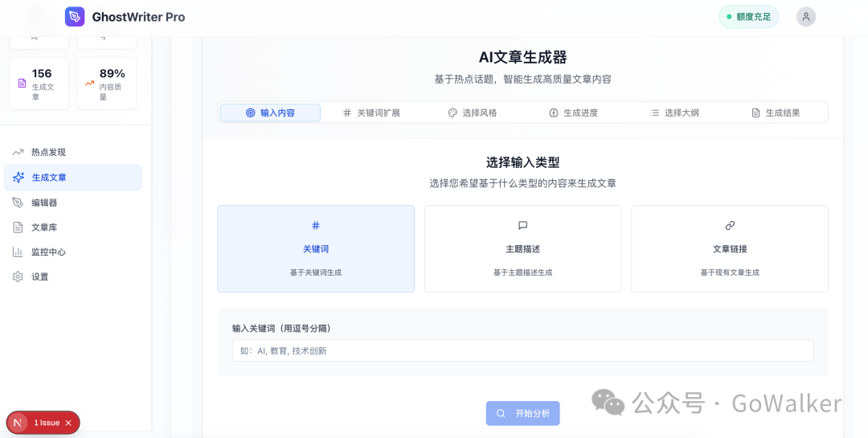
Task: Click the N icon in issue badge
Action: point(17,423)
